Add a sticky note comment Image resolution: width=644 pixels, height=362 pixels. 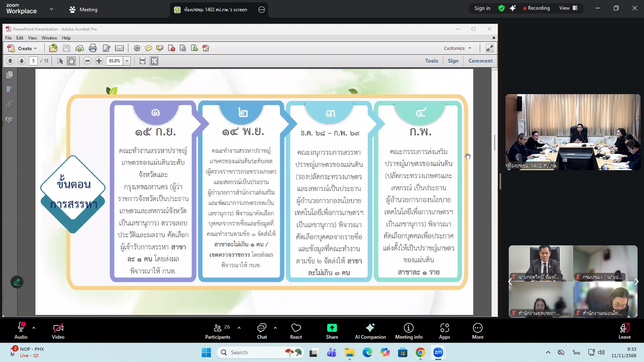pos(149,48)
